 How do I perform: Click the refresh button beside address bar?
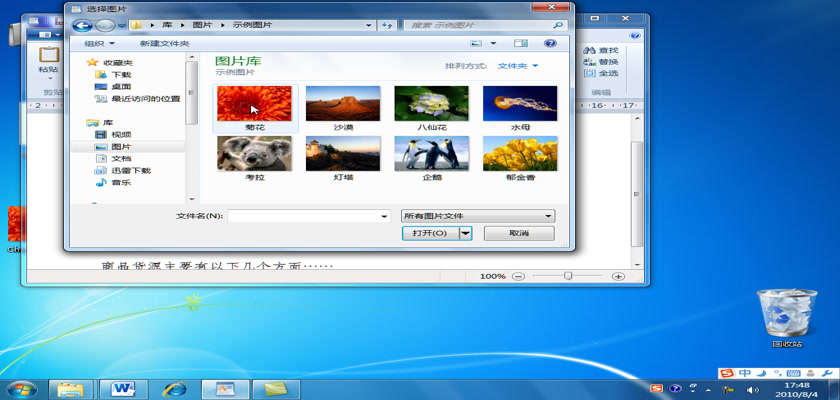(387, 25)
